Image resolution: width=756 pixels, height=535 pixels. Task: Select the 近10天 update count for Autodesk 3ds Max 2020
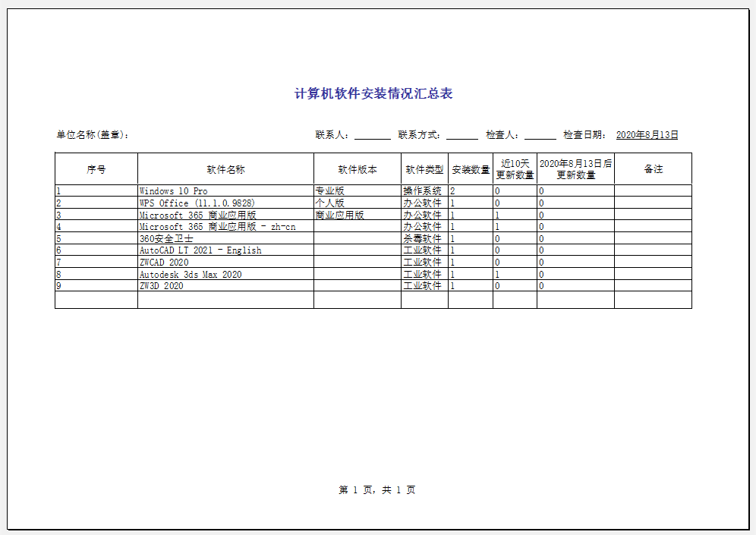(x=497, y=274)
